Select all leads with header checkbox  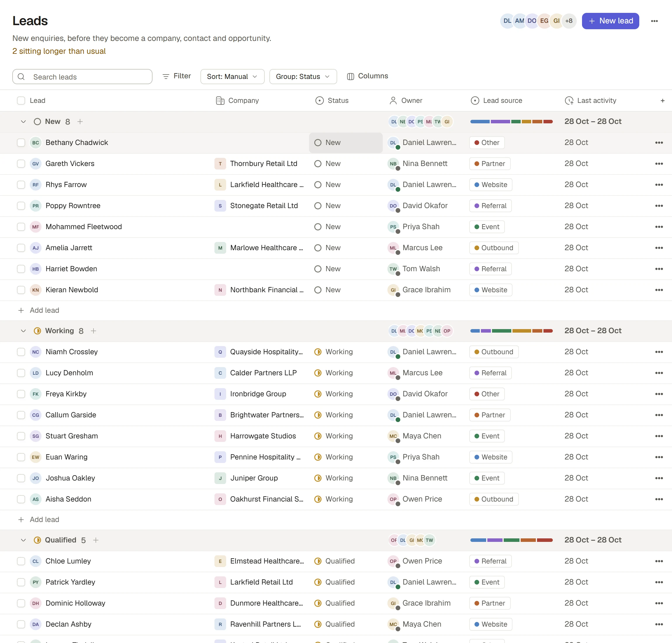pos(21,101)
